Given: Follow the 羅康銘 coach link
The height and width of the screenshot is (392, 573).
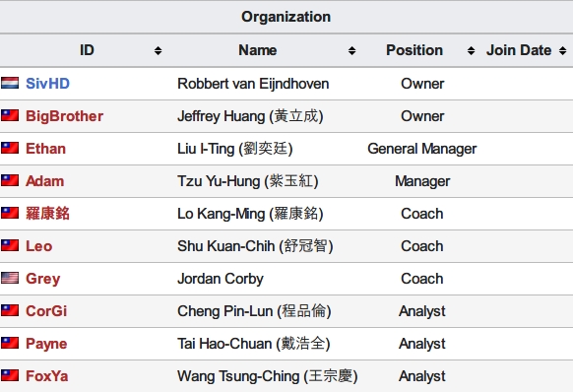Looking at the screenshot, I should point(47,214).
